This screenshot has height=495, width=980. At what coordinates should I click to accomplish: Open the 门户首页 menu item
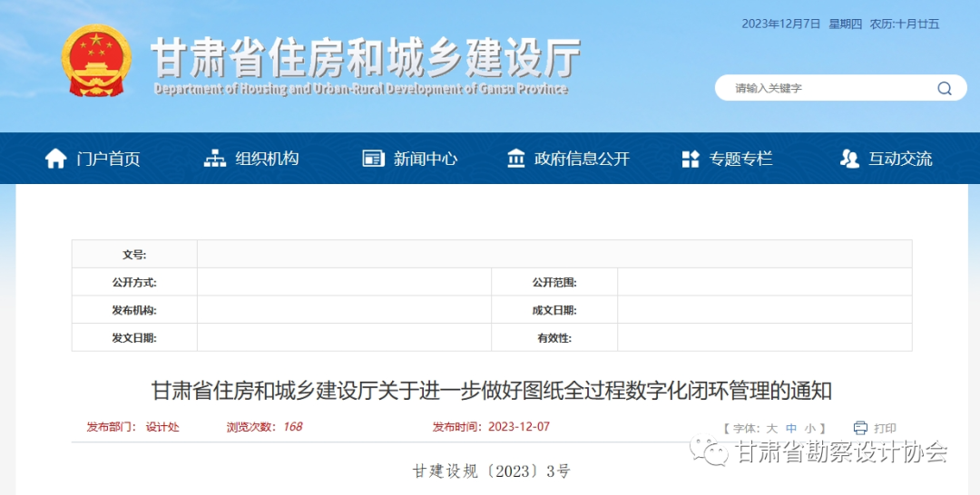pos(108,159)
